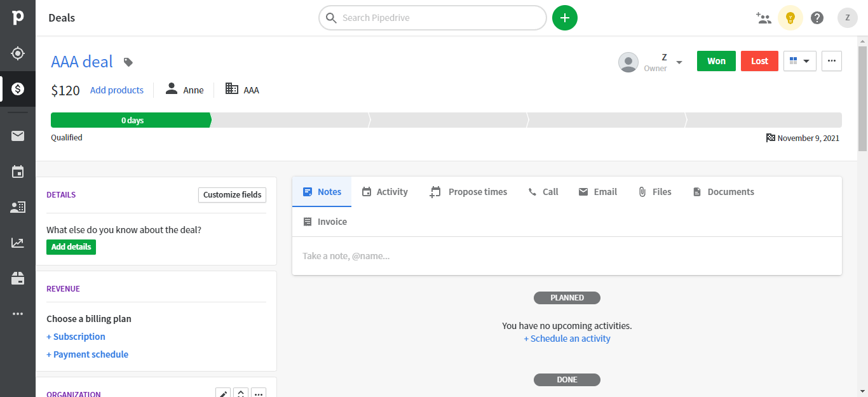This screenshot has width=868, height=397.
Task: Mark the deal as Won
Action: coord(716,61)
